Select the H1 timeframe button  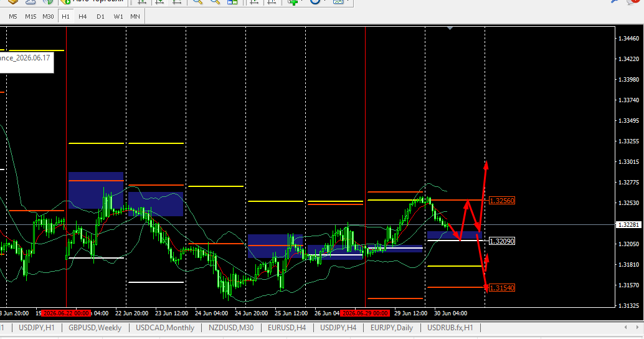point(66,16)
